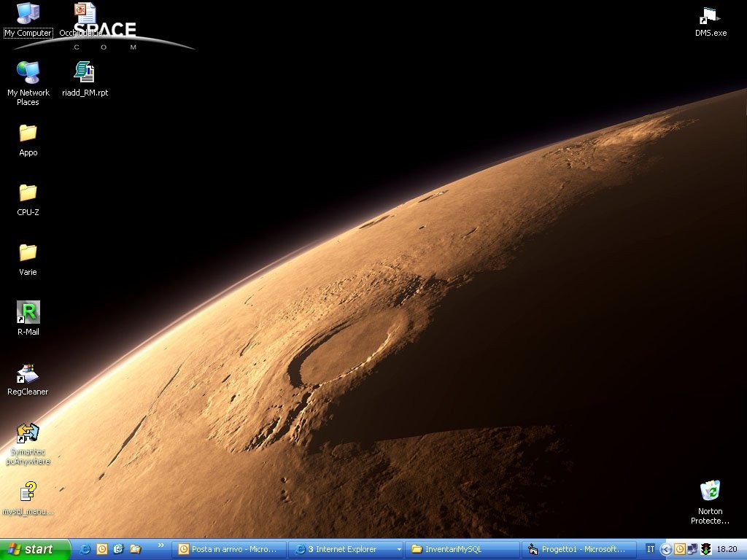This screenshot has height=560, width=747.
Task: Switch to the InventariMySQL folder window
Action: pos(463,550)
